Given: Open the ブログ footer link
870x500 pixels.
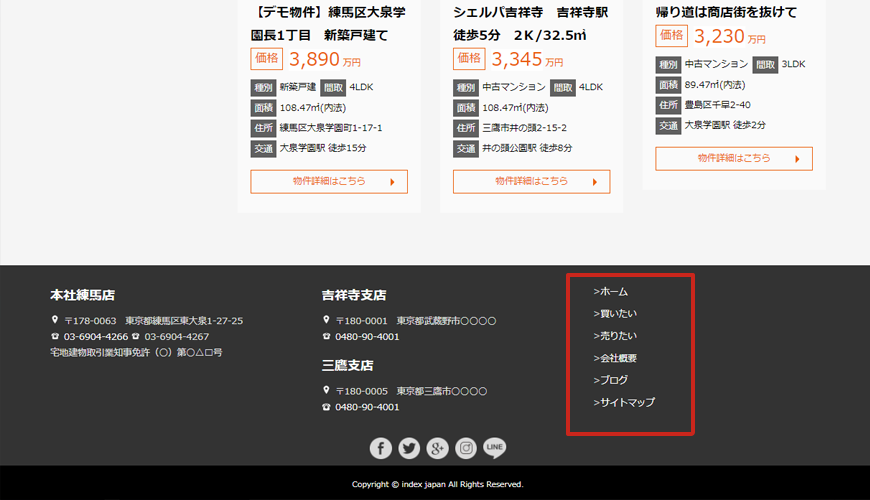Looking at the screenshot, I should [x=611, y=380].
